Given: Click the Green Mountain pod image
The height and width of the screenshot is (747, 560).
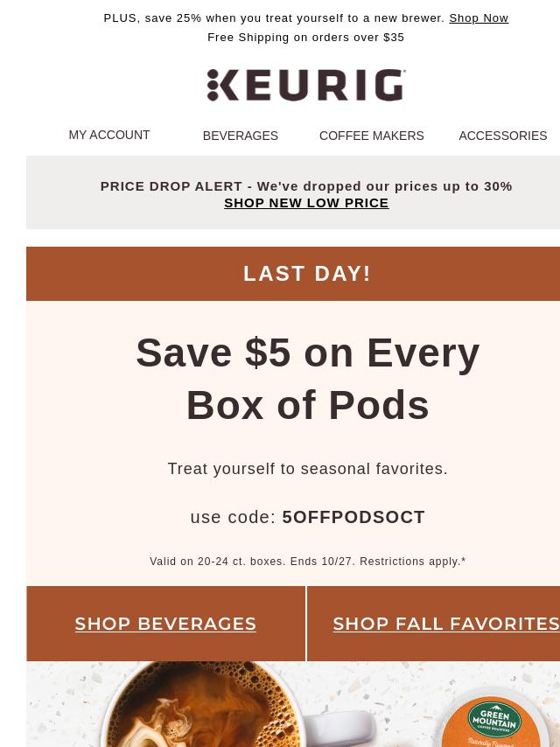Looking at the screenshot, I should 495,717.
